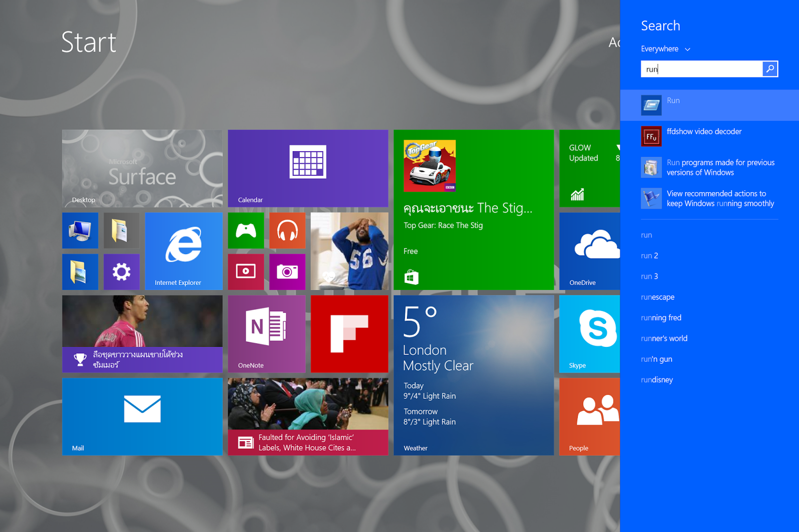Open the Store tile for Top Gear
The image size is (799, 532).
click(474, 210)
